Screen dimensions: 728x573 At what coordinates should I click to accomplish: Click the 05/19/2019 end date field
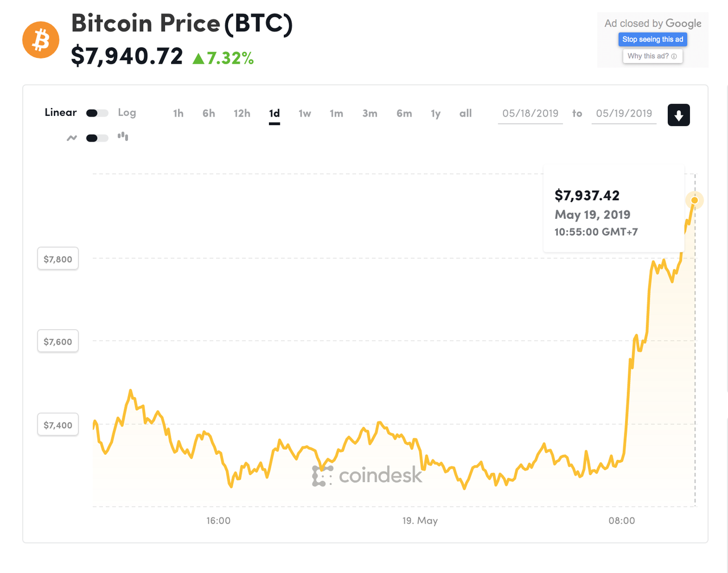click(624, 113)
